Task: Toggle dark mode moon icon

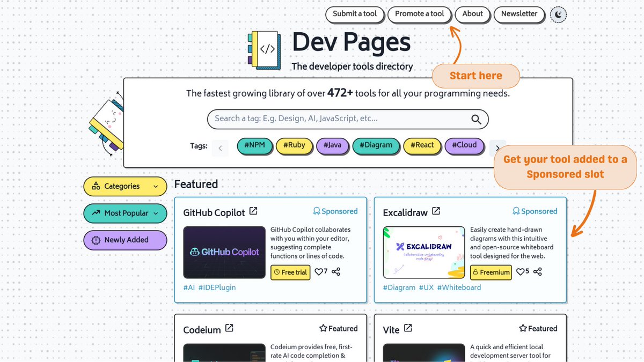Action: tap(558, 14)
